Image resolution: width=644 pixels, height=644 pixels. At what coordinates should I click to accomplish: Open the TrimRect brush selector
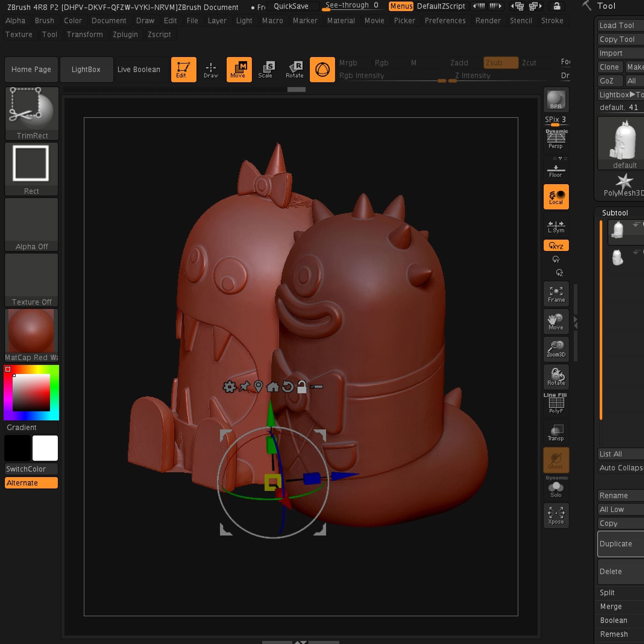coord(32,110)
